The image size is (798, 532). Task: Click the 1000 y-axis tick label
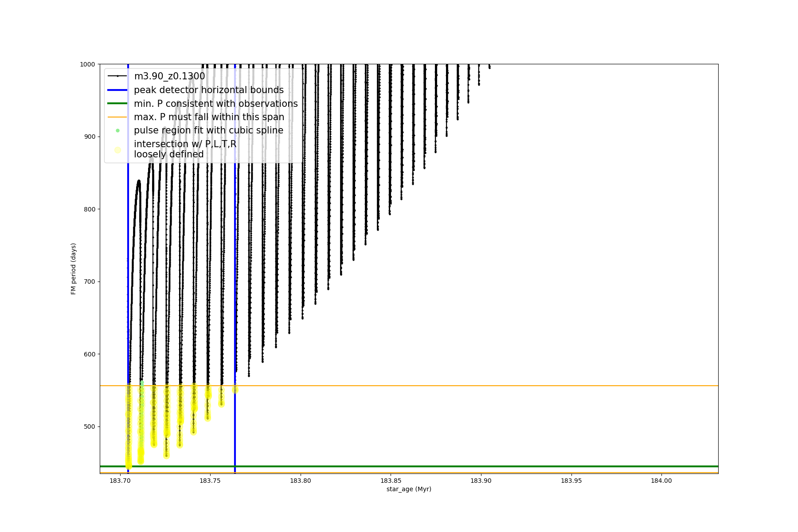click(x=87, y=64)
